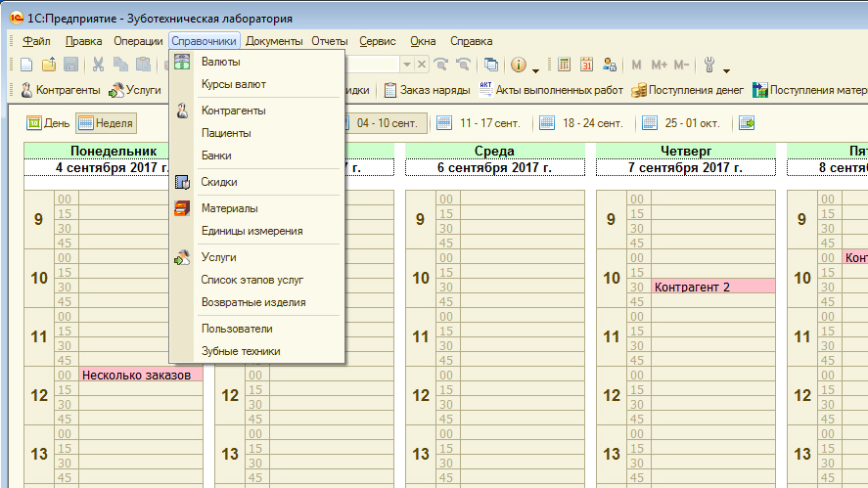Click the new document toolbar icon
The height and width of the screenshot is (488, 868).
point(27,65)
